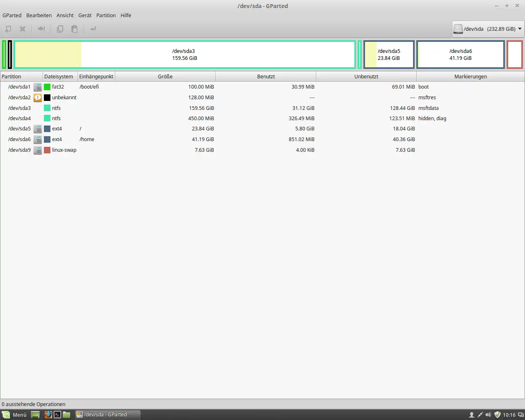The height and width of the screenshot is (420, 525).
Task: Select the green sda1 block in disk map
Action: point(4,55)
